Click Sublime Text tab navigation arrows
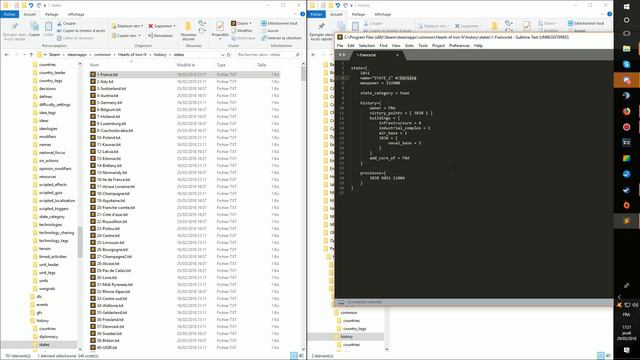This screenshot has height=360, width=640. (x=342, y=55)
